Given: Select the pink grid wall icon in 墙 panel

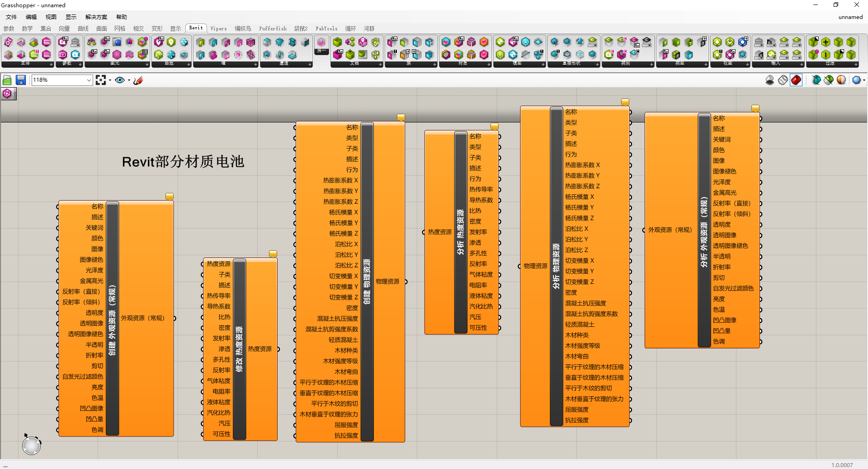Looking at the screenshot, I should click(x=251, y=42).
